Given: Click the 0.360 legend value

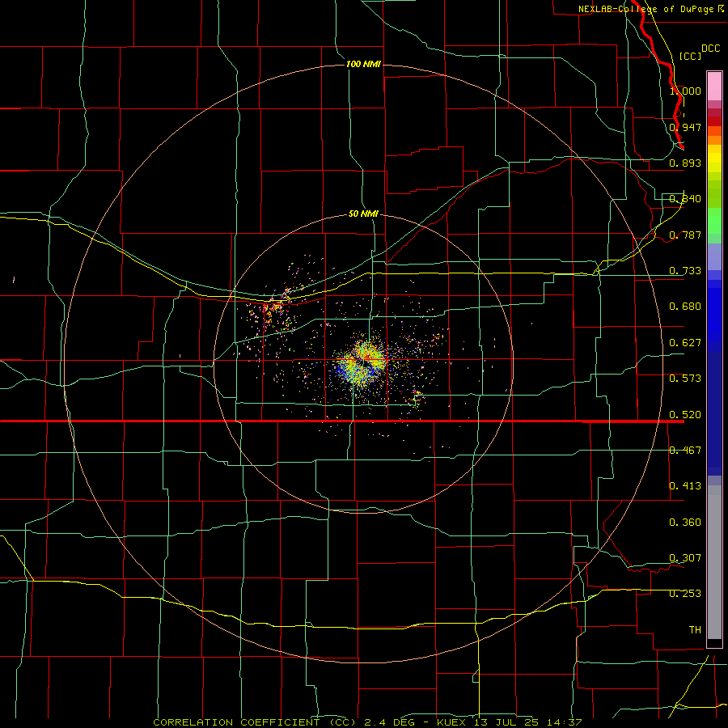Looking at the screenshot, I should pyautogui.click(x=685, y=523).
